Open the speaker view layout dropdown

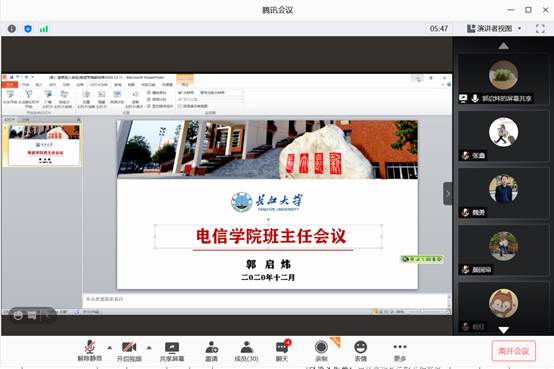494,29
